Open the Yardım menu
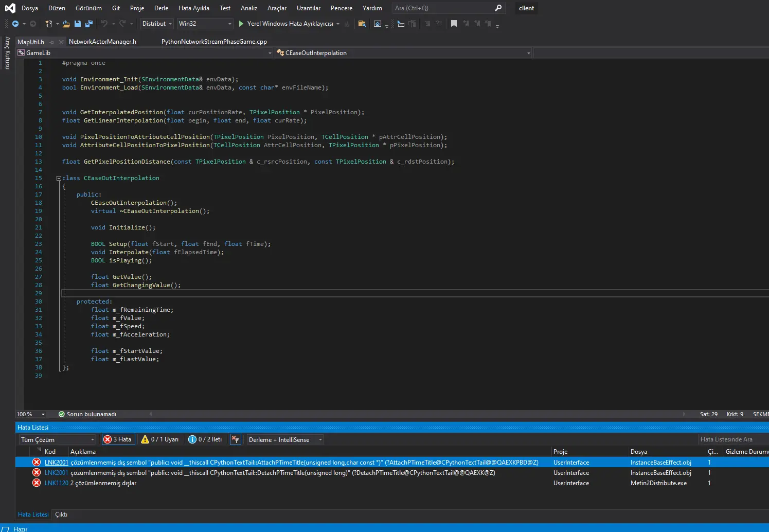The width and height of the screenshot is (769, 532). point(372,8)
